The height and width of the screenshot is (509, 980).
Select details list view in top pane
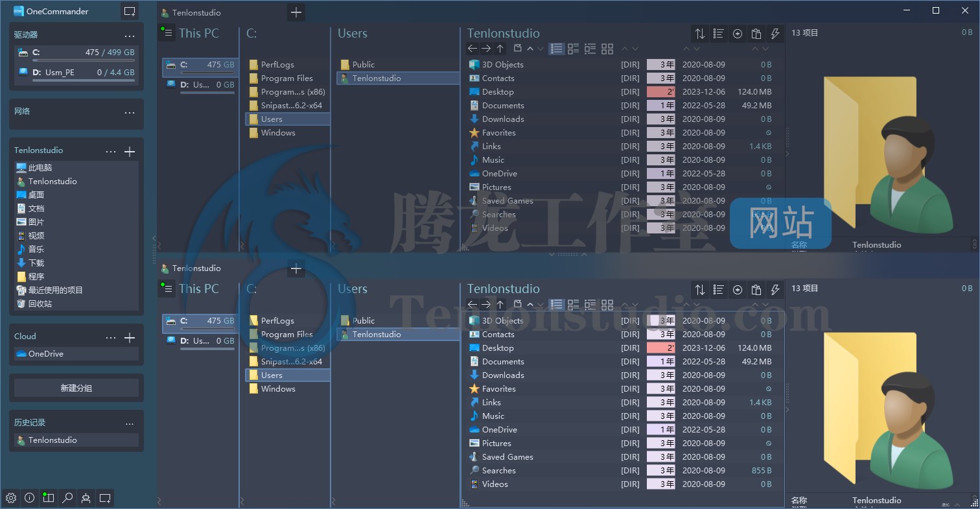pos(556,49)
